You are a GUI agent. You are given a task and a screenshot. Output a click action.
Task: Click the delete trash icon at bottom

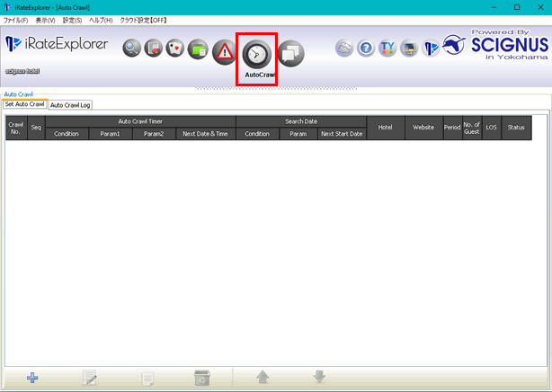[x=202, y=378]
